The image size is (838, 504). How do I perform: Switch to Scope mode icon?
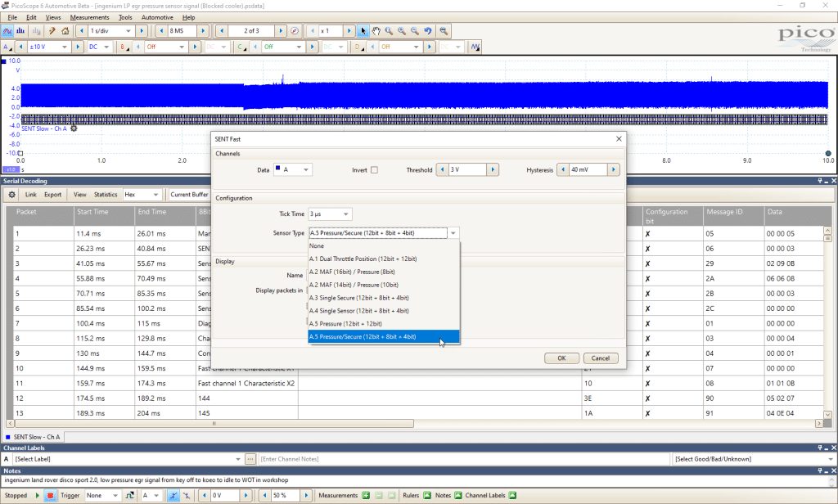coord(7,31)
